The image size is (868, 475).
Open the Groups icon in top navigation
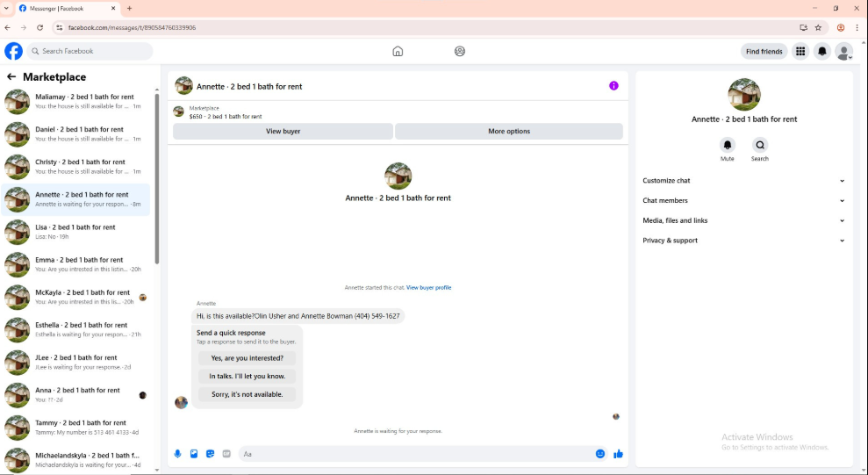460,52
